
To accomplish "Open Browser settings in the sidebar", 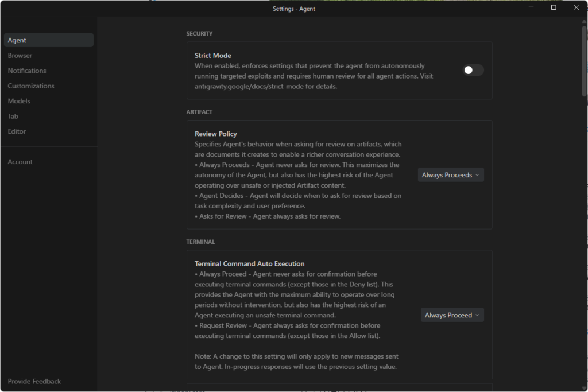I will 20,56.
